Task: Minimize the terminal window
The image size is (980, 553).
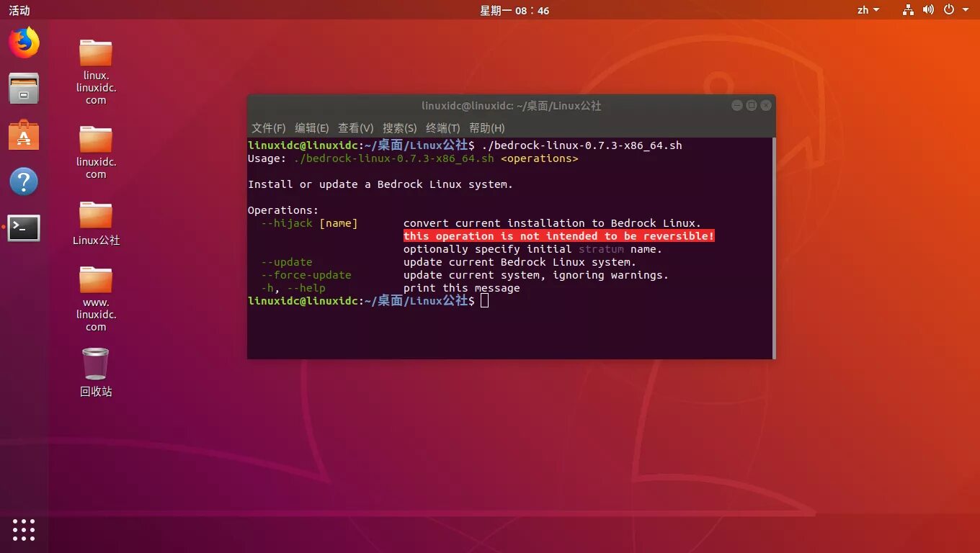Action: tap(736, 105)
